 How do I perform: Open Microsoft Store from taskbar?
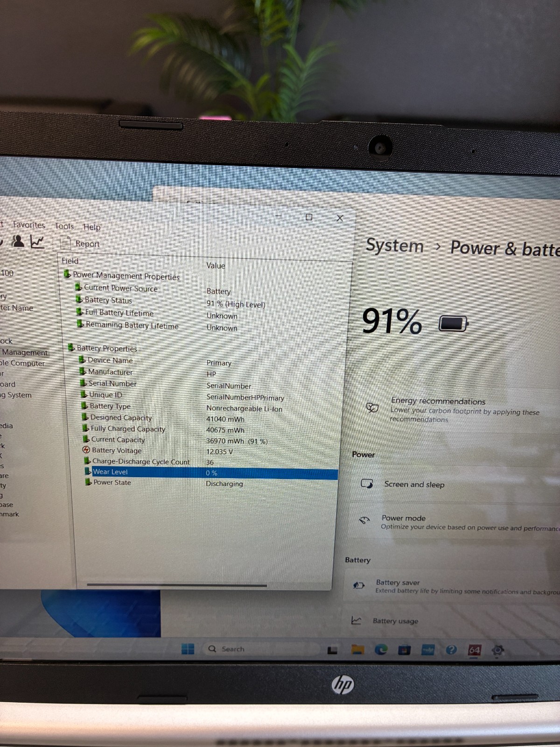[404, 650]
